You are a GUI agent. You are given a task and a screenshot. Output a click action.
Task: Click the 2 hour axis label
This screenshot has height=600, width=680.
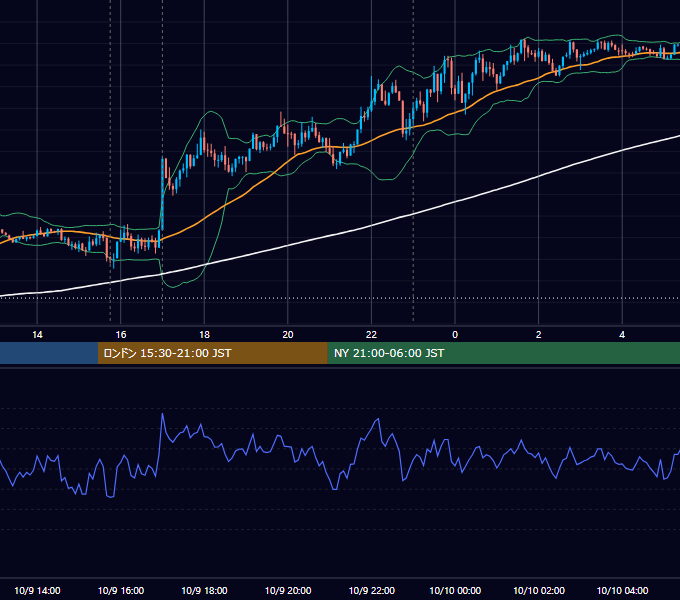pos(538,335)
